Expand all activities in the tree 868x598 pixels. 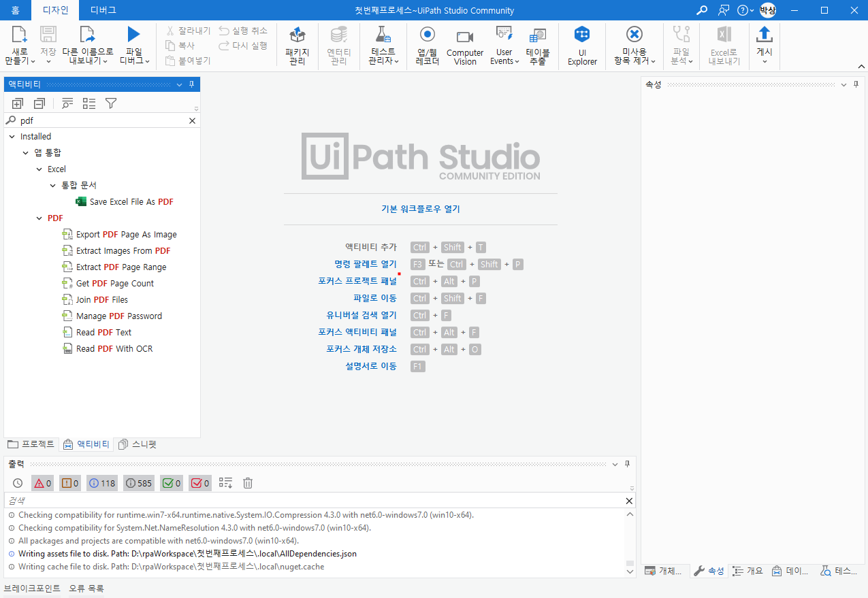pos(18,103)
